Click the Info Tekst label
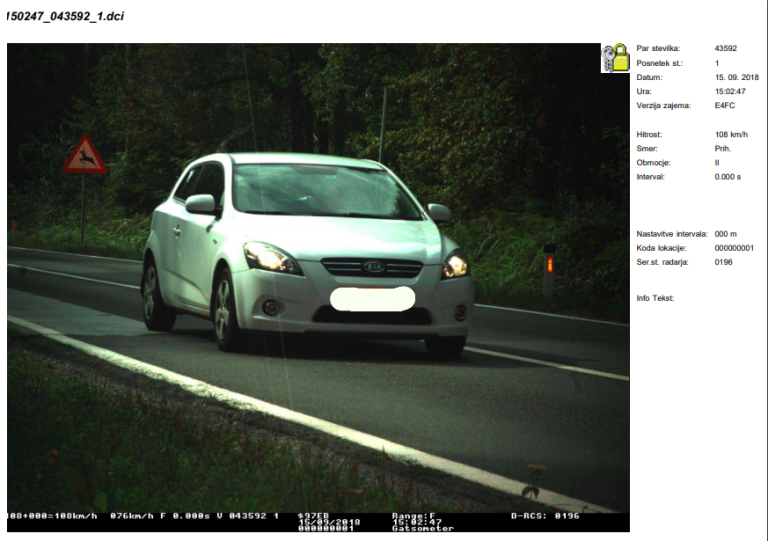 point(656,298)
